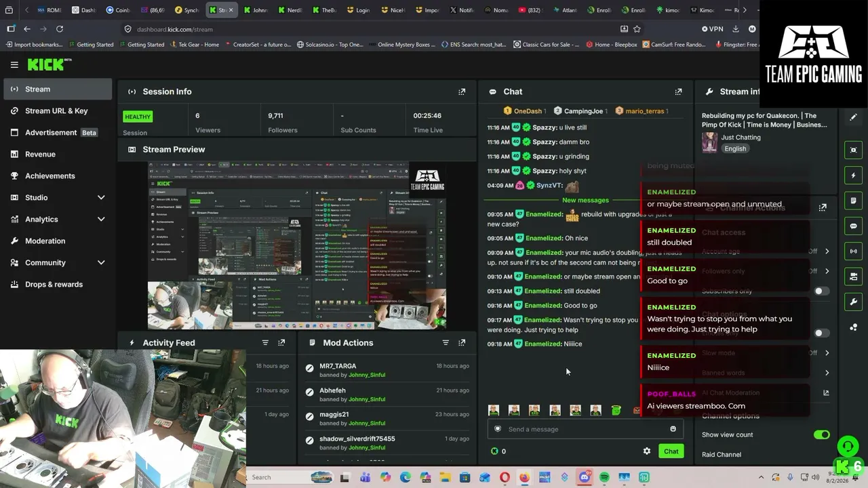The height and width of the screenshot is (488, 868).
Task: Pop out the Activity Feed panel
Action: click(x=281, y=343)
